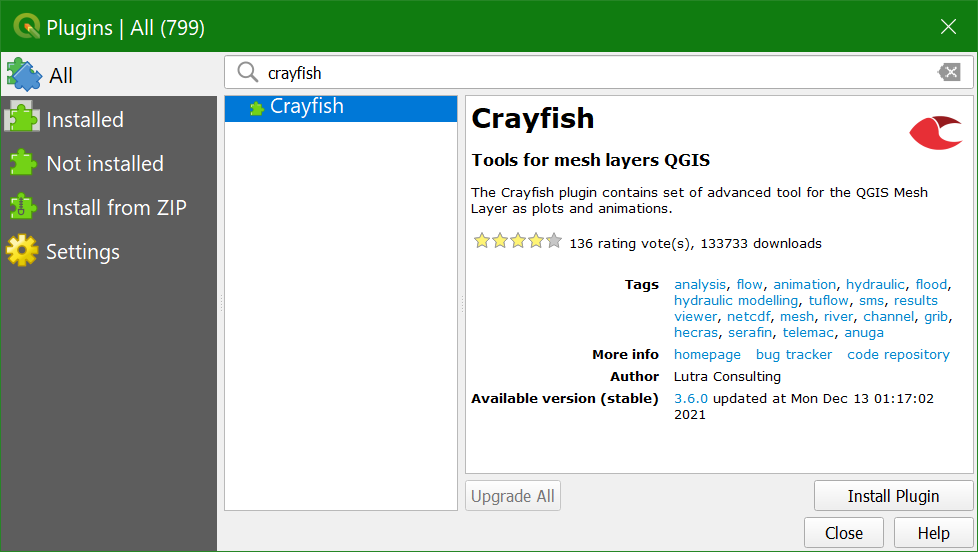Click the serafin tag
The height and width of the screenshot is (552, 978).
click(x=750, y=333)
